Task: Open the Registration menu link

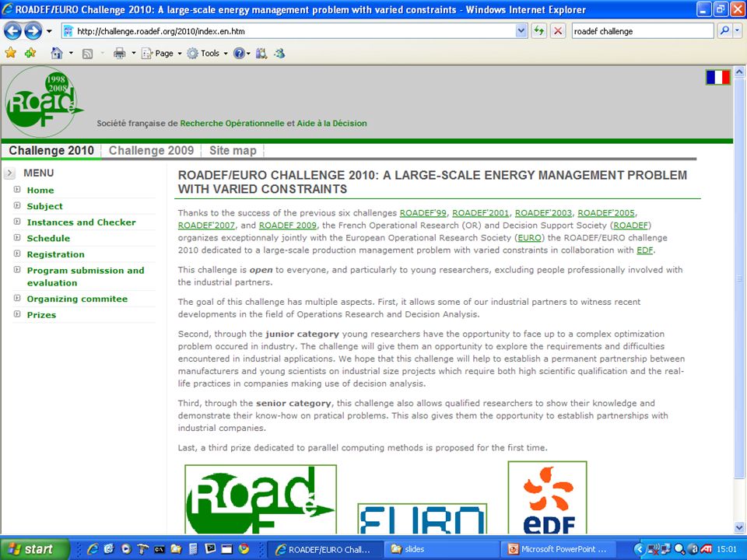Action: (x=56, y=254)
